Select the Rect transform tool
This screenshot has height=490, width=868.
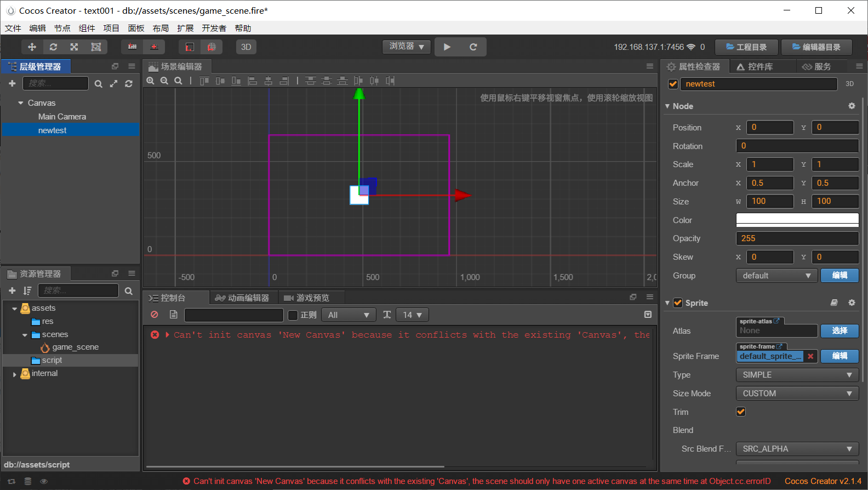point(96,47)
